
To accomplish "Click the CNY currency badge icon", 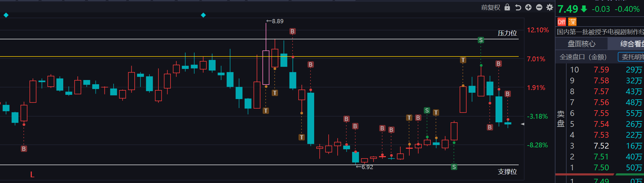I will [561, 22].
